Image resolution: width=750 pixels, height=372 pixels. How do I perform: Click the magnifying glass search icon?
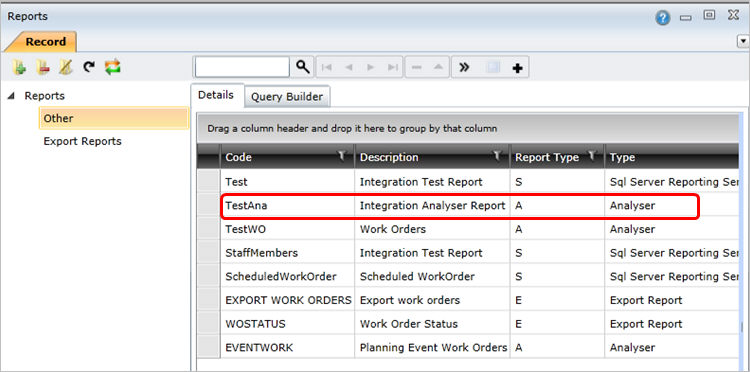302,67
